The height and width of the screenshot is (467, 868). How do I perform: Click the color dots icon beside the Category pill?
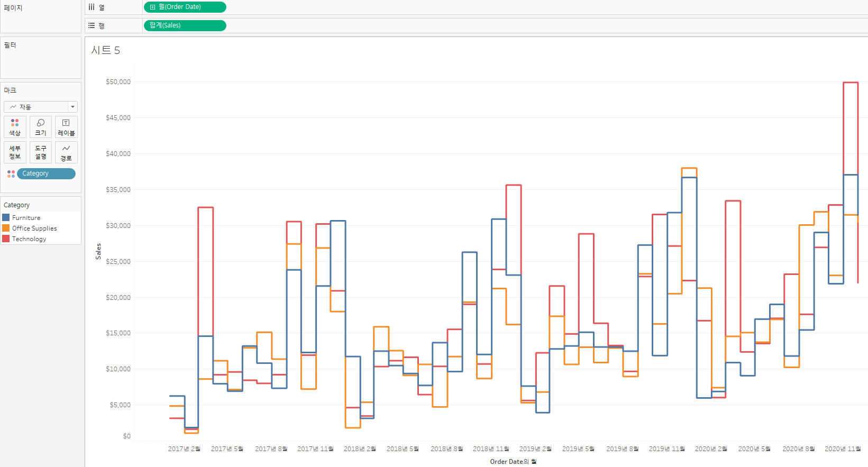point(11,173)
